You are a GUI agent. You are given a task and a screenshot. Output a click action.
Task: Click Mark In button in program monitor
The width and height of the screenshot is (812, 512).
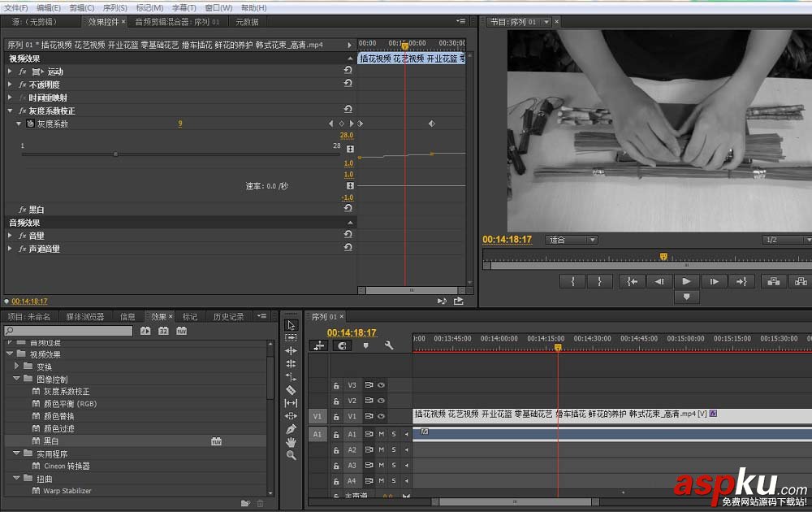point(572,281)
